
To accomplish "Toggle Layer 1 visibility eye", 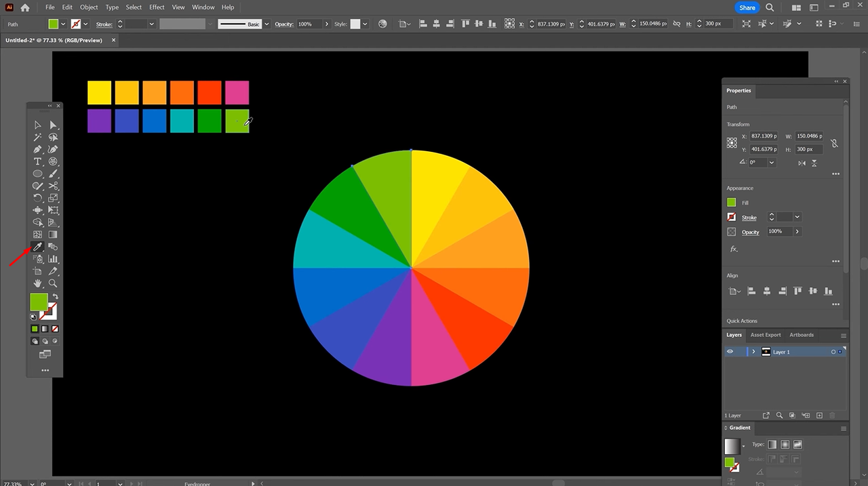I will point(730,352).
